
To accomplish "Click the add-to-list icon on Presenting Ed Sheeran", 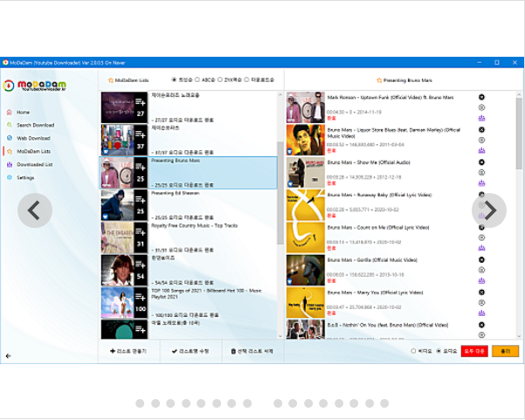I will (x=141, y=199).
